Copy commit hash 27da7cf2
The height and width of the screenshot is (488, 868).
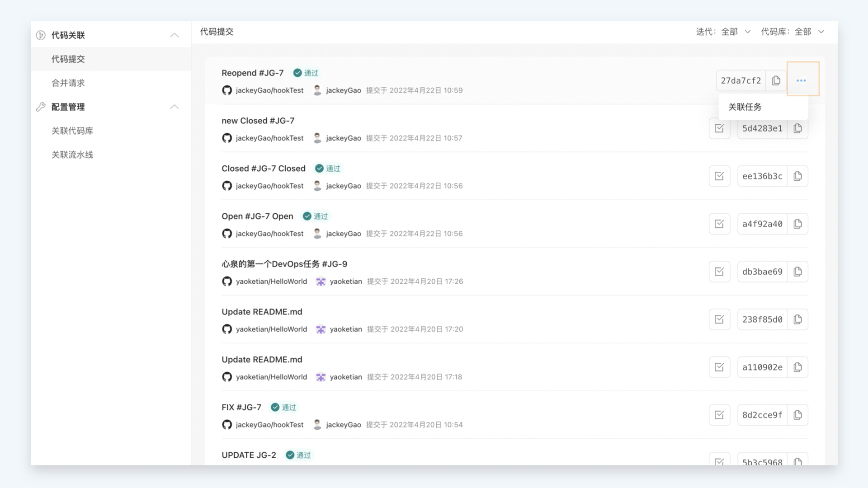pos(776,80)
